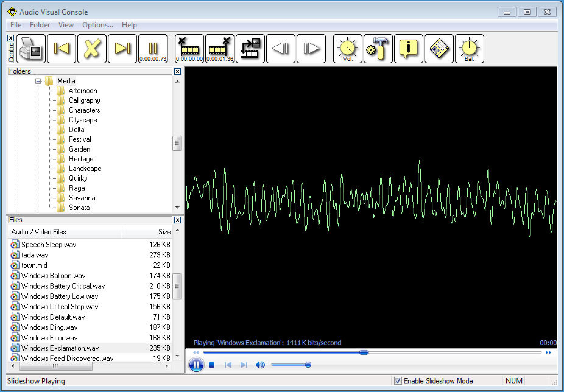The height and width of the screenshot is (392, 564).
Task: Click the scanner/print image toolbar icon
Action: point(31,49)
